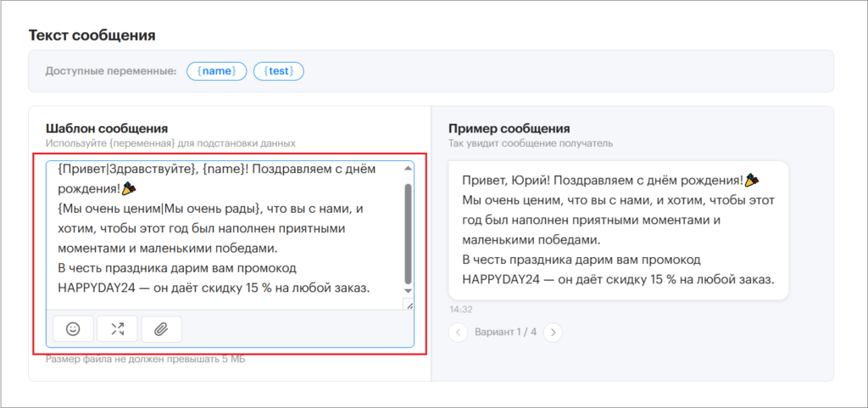Click the scrollbar down arrow in template

coord(408,291)
